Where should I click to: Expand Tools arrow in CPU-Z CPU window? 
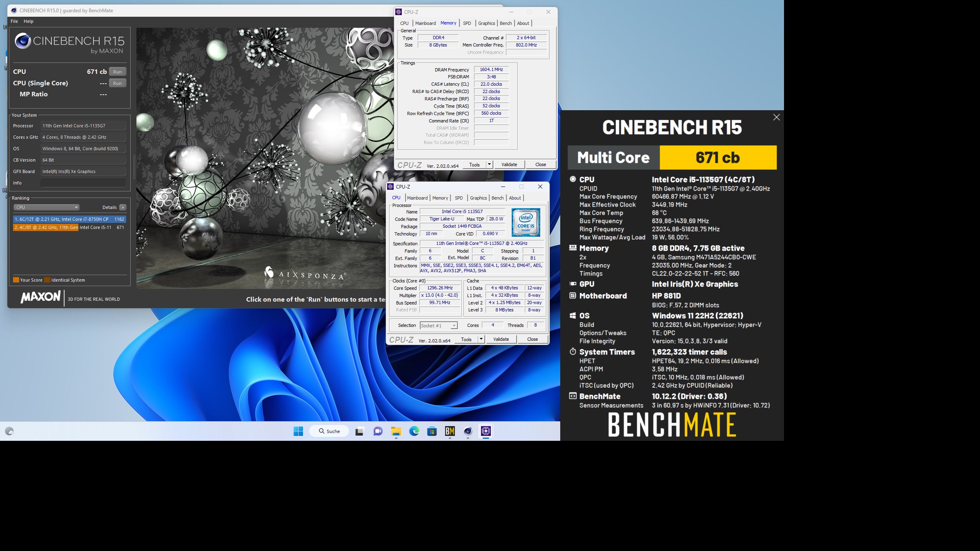point(481,339)
